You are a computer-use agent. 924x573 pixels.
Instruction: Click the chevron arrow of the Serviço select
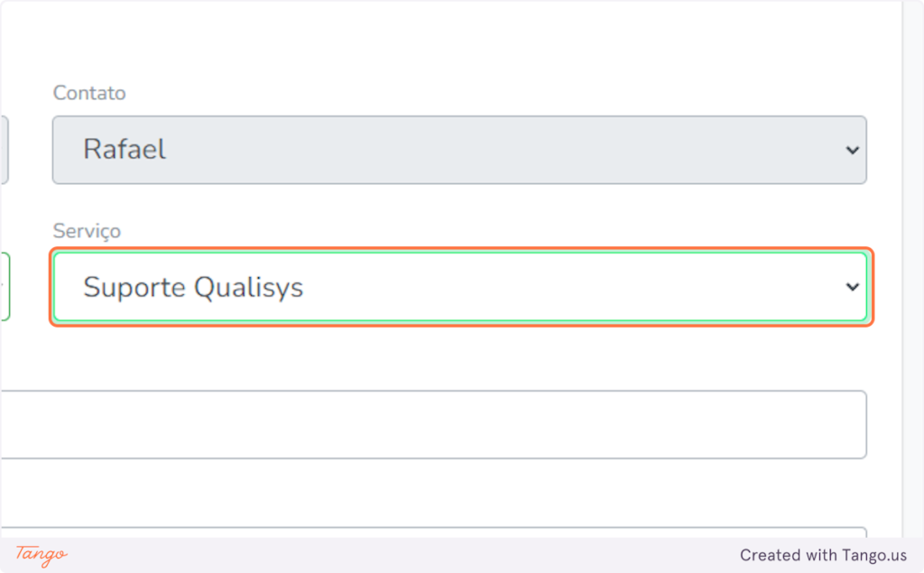coord(852,287)
